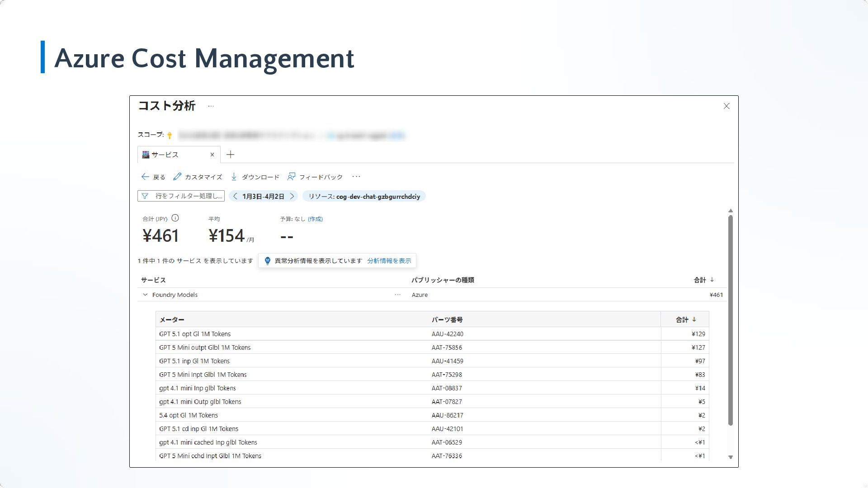
Task: Click the customize pencil icon (カスタマイズ)
Action: tap(177, 177)
